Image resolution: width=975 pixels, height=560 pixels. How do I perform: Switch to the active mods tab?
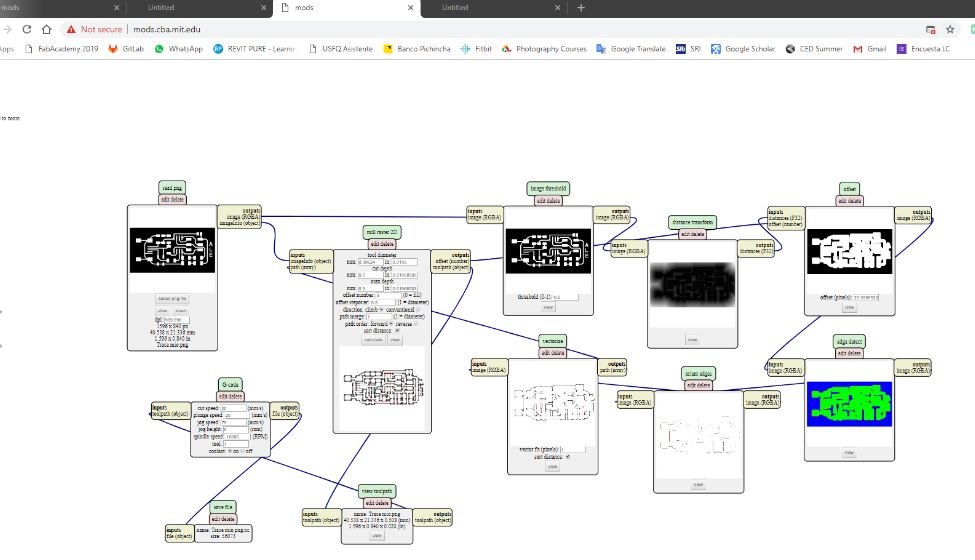pos(346,7)
